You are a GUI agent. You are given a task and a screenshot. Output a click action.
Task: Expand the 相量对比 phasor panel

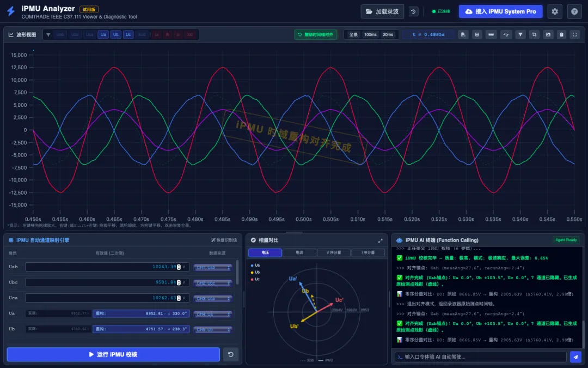click(x=380, y=241)
